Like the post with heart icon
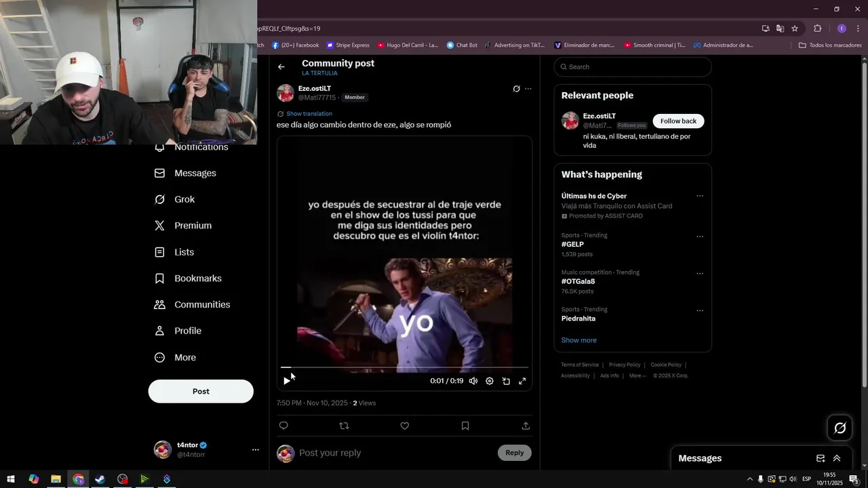 [405, 426]
